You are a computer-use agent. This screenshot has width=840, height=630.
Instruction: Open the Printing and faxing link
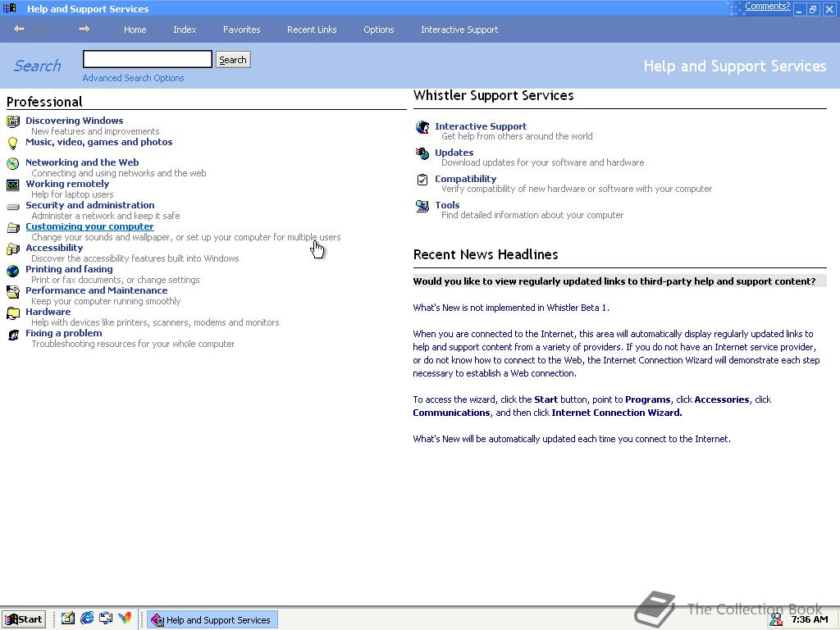[69, 269]
